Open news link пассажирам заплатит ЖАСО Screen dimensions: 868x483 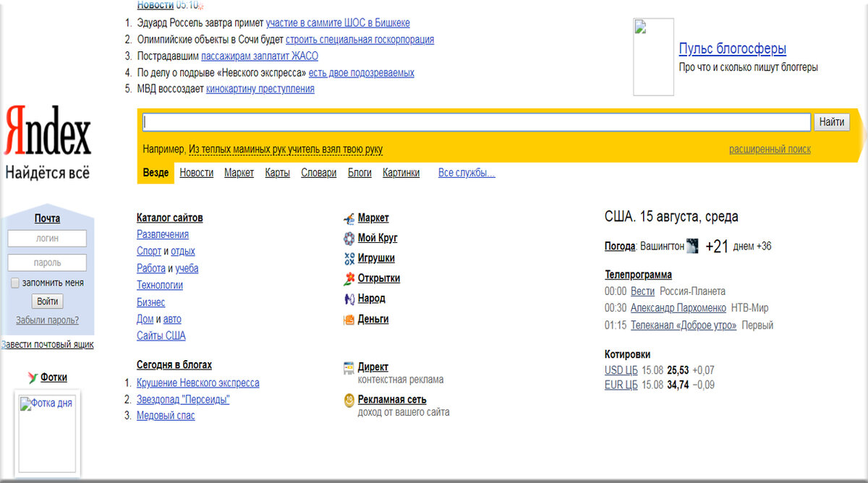[260, 56]
